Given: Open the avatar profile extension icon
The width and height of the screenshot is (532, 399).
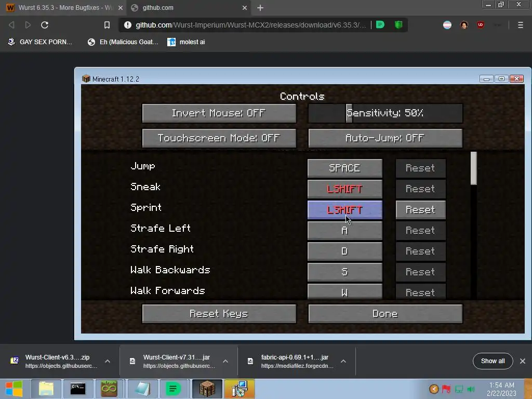Looking at the screenshot, I should (464, 25).
